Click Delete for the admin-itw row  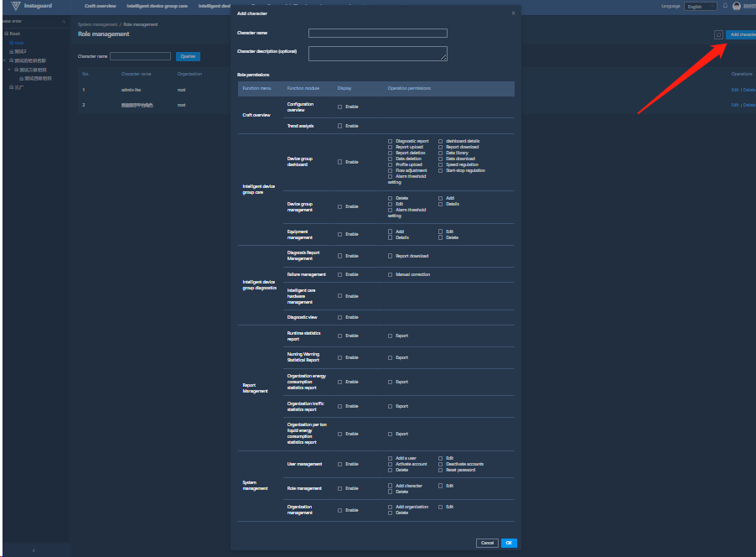tap(748, 91)
